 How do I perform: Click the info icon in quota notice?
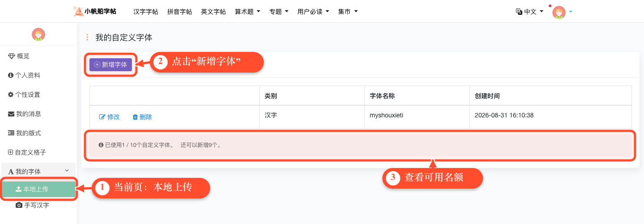click(x=101, y=145)
